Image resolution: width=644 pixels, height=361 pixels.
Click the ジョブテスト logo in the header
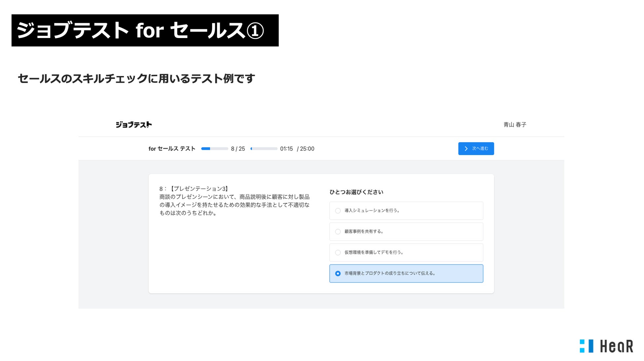click(x=133, y=125)
